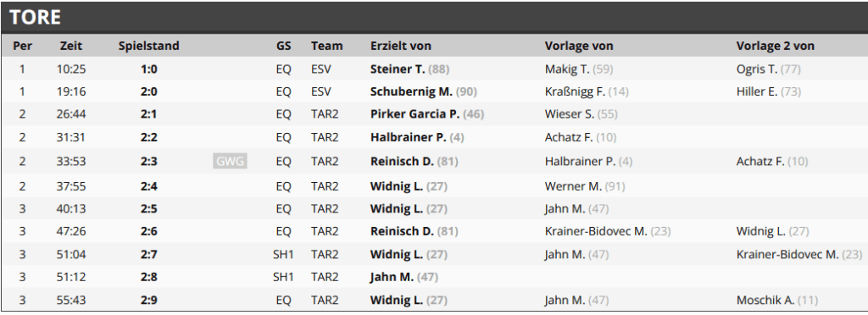868x315 pixels.
Task: Open the Jahn M. scorer at 51:12
Action: [392, 278]
